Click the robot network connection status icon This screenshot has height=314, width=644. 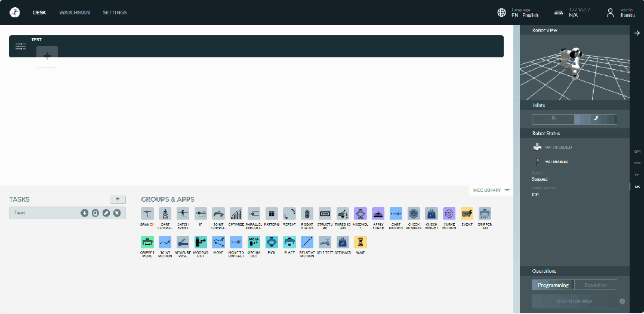[559, 13]
